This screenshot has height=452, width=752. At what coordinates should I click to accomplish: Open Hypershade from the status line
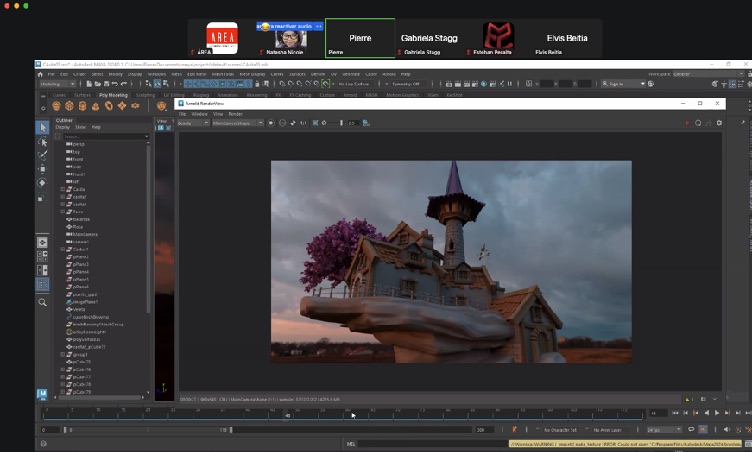click(x=483, y=84)
